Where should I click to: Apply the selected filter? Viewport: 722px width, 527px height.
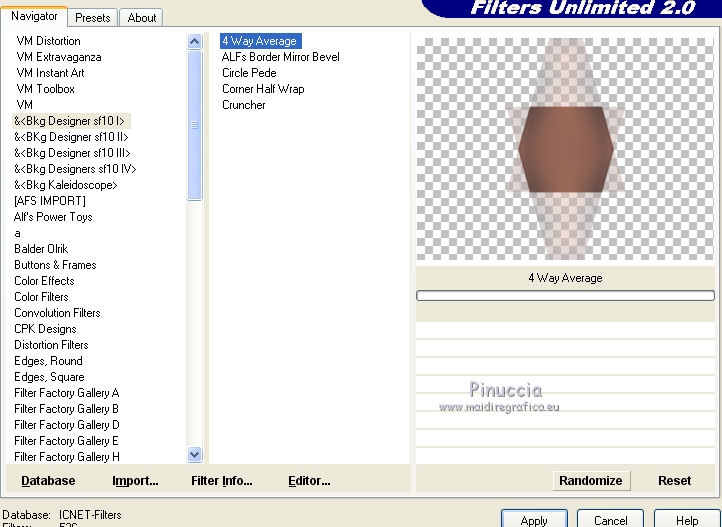[x=534, y=519]
